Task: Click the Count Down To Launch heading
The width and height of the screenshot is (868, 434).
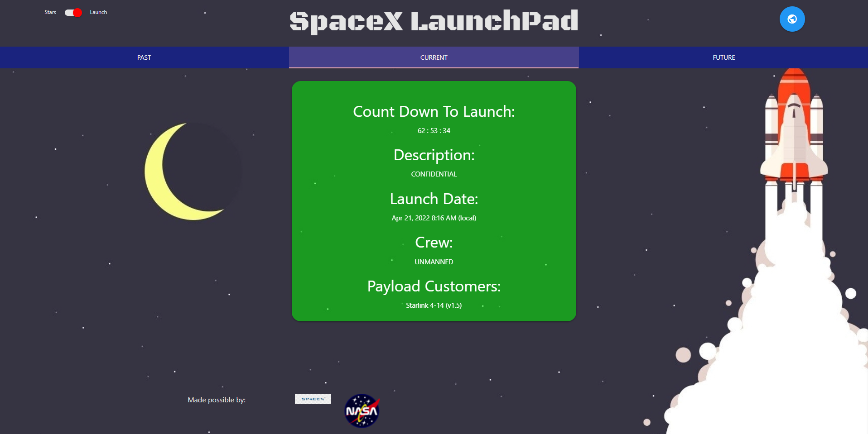Action: point(434,112)
